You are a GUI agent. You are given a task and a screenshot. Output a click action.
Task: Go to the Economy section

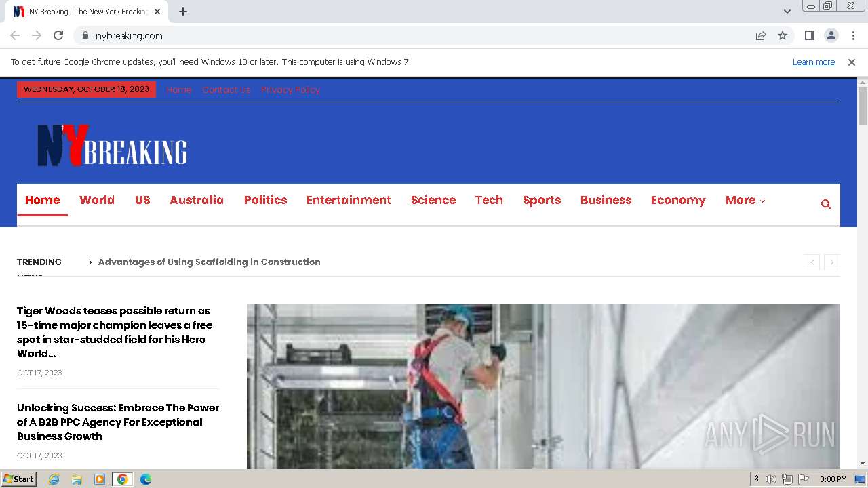point(678,200)
